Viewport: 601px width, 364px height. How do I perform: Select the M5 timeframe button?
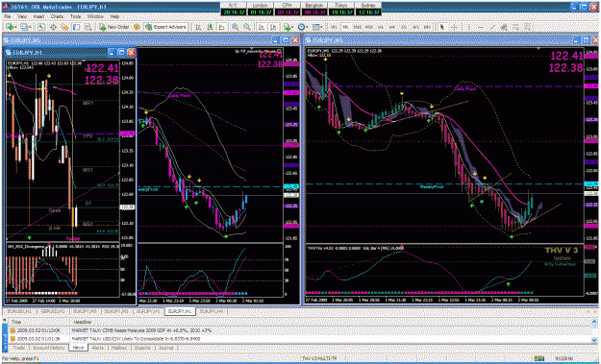point(345,27)
